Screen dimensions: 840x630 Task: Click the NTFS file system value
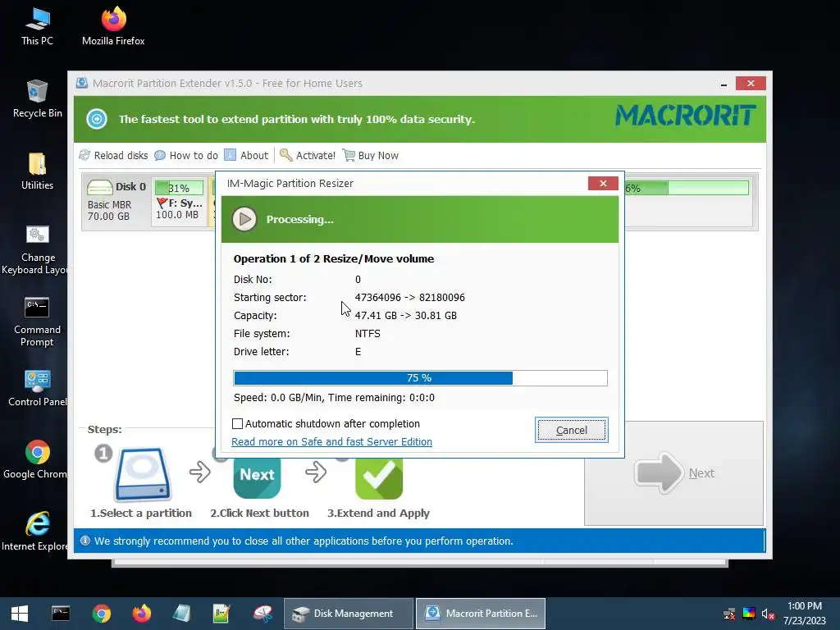tap(367, 334)
